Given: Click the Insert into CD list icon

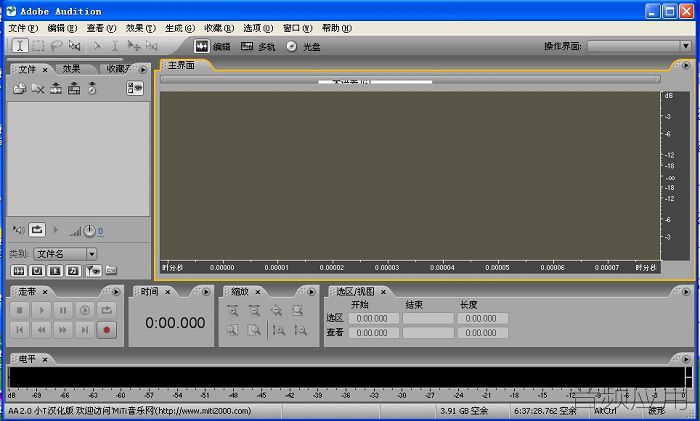Looking at the screenshot, I should [92, 88].
